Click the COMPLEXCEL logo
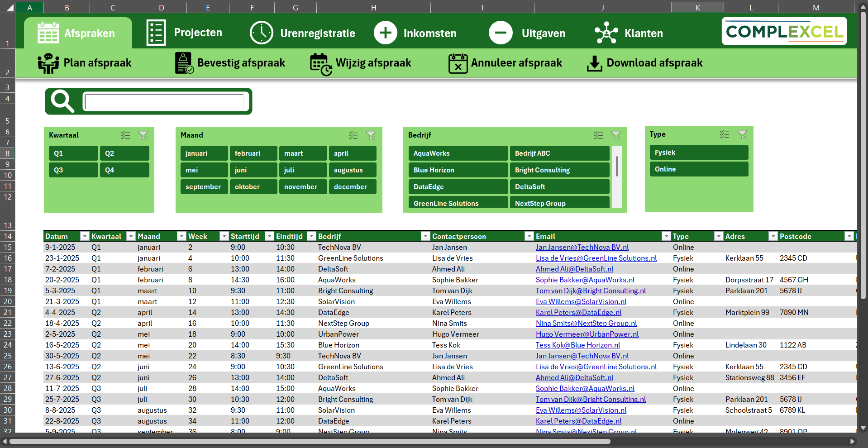The width and height of the screenshot is (868, 448). (784, 31)
